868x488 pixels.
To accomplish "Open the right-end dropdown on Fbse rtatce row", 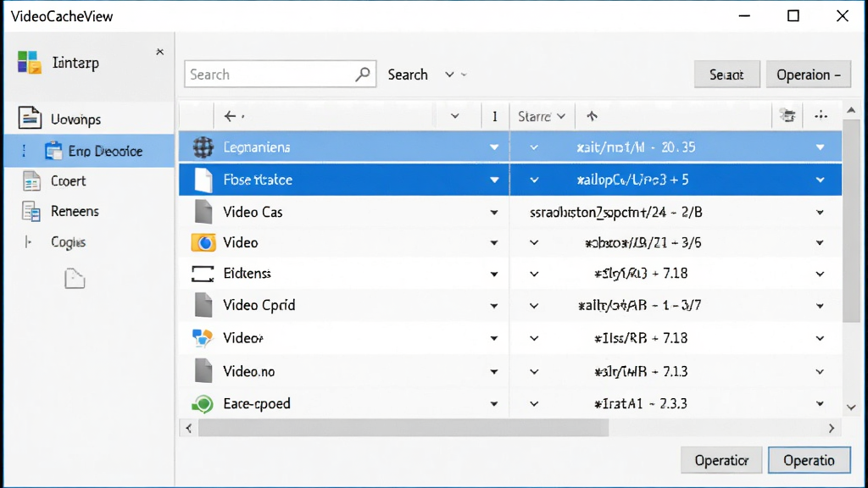I will point(820,180).
